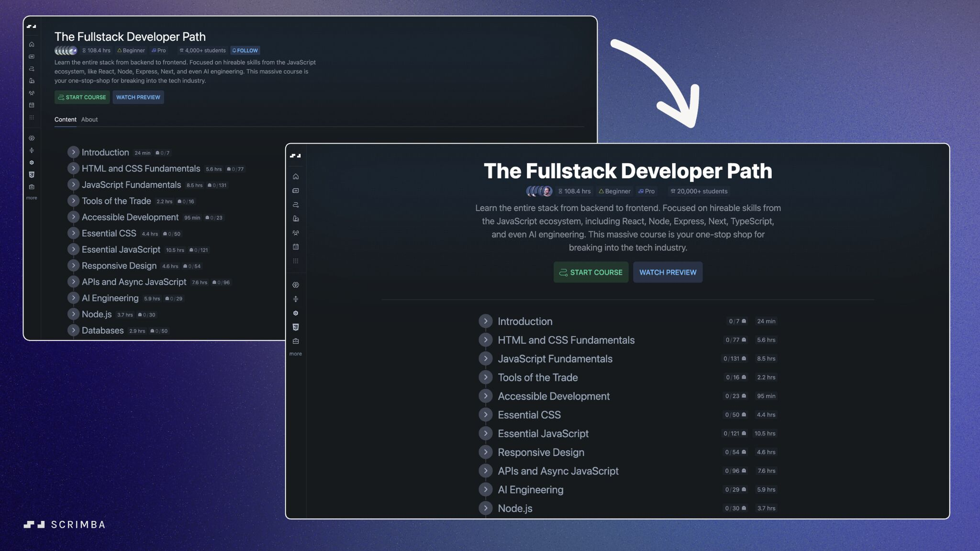Switch to the About tab in back window
The image size is (980, 551).
click(x=89, y=120)
